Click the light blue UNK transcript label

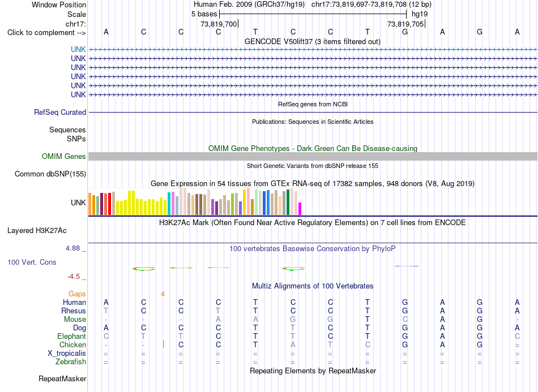[x=78, y=49]
